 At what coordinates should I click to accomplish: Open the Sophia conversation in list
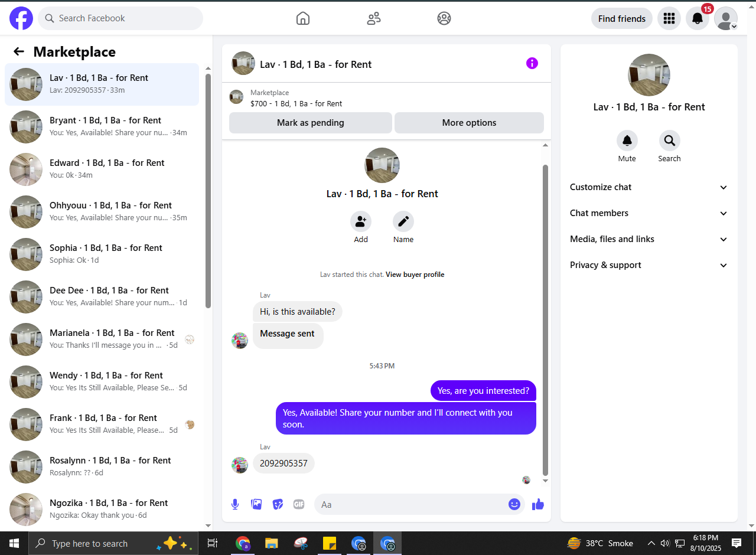coord(102,254)
